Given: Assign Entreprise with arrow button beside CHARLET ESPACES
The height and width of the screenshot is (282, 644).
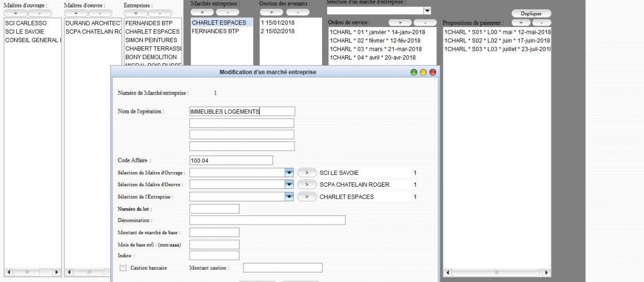Looking at the screenshot, I should click(x=307, y=197).
